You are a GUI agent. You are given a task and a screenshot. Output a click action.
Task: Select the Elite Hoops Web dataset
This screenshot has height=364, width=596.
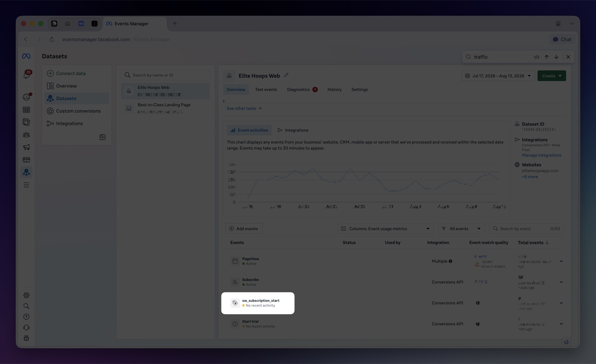coord(166,91)
